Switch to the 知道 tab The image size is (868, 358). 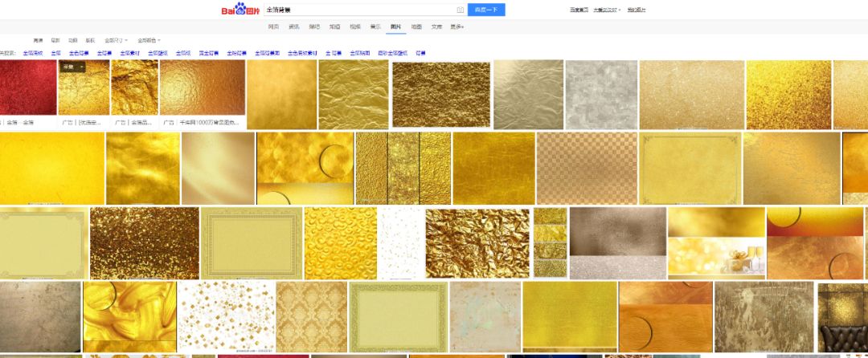[335, 26]
